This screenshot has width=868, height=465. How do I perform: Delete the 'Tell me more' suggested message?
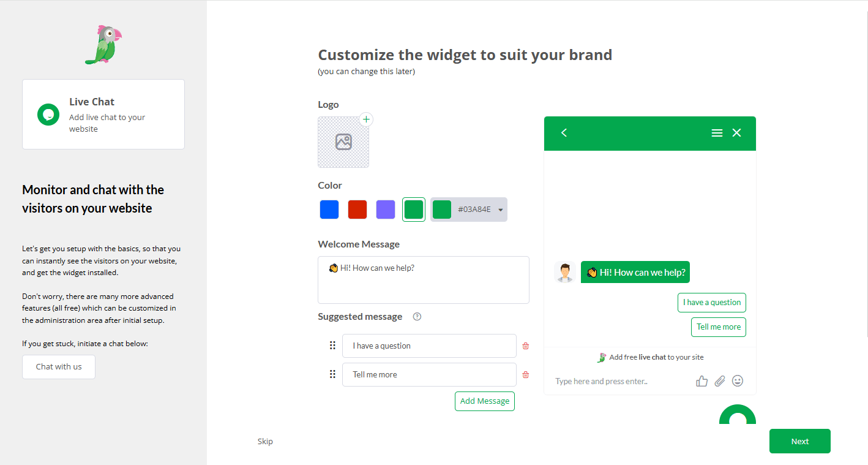click(x=525, y=375)
